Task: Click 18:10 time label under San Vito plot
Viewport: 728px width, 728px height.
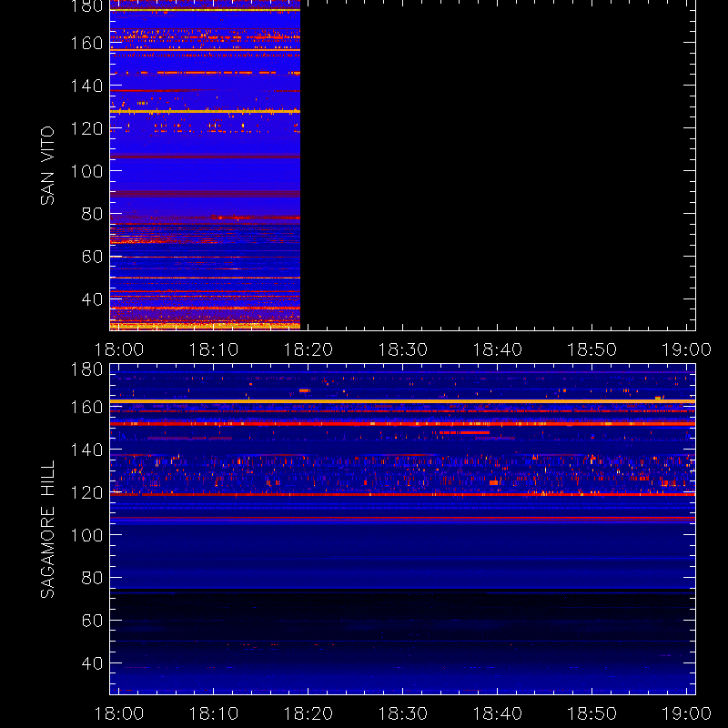Action: pos(214,349)
